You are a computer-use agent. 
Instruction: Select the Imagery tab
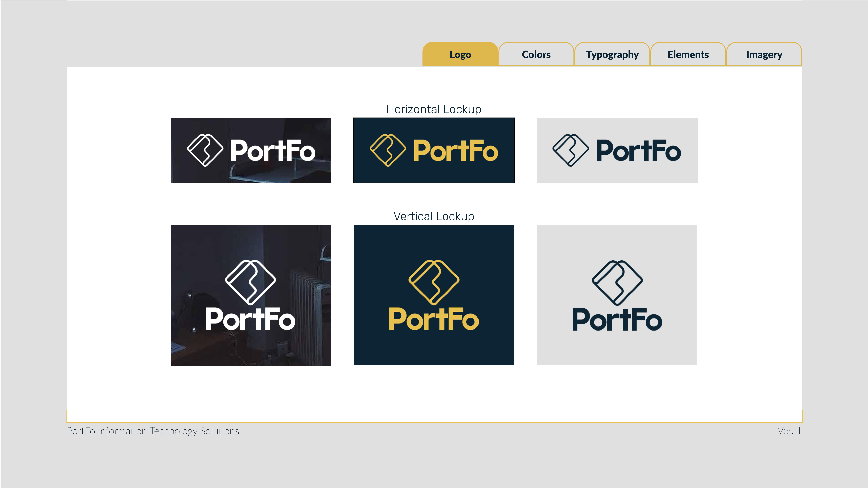(x=764, y=54)
